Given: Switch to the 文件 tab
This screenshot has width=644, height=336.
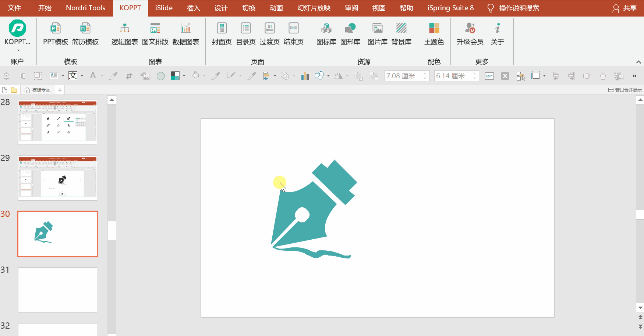Looking at the screenshot, I should 14,8.
